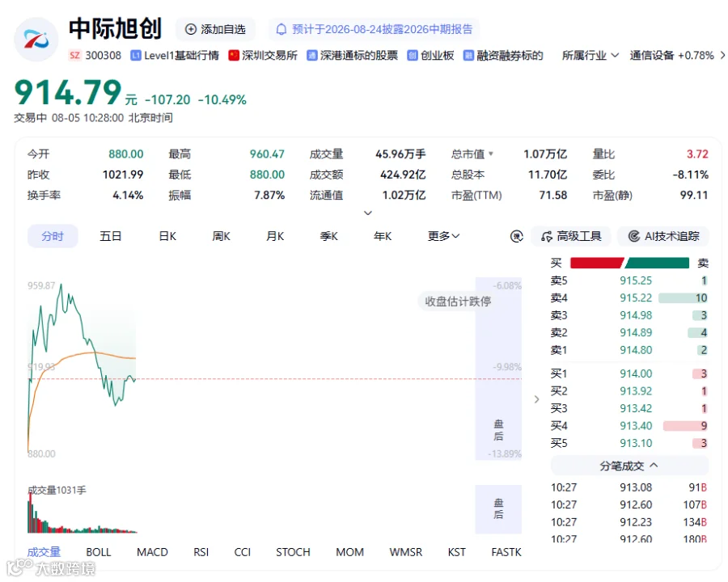
Task: Select the RSI indicator
Action: point(201,552)
